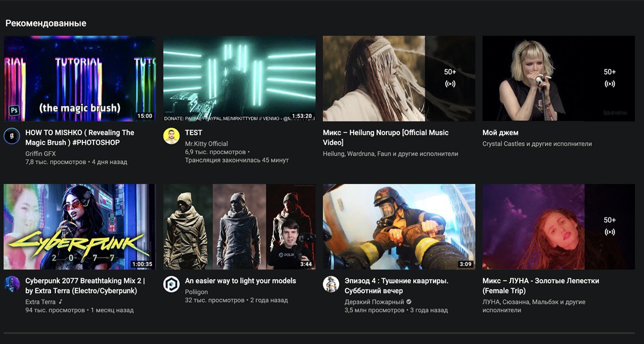Click mix radio icon on ЛУНА thumbnail

(609, 232)
